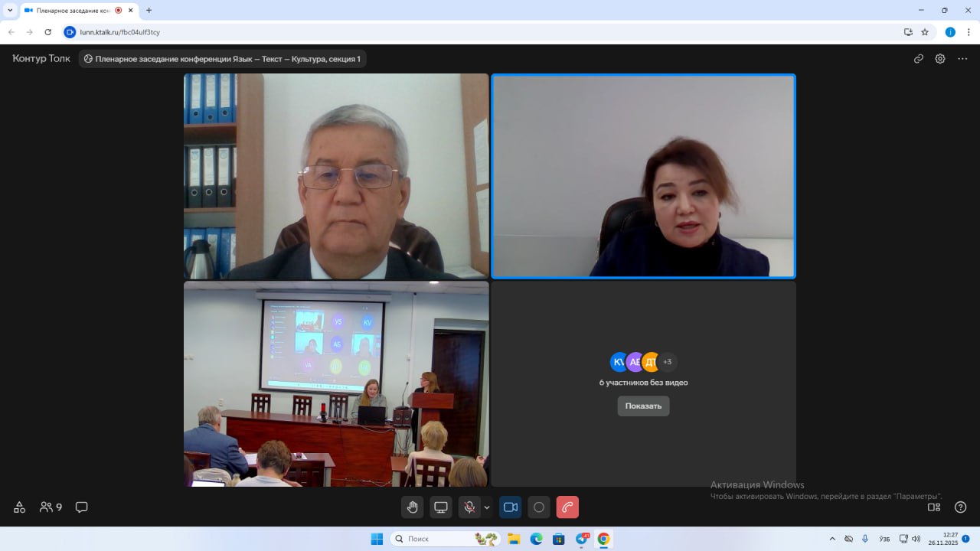Raise your hand in the meeting
The width and height of the screenshot is (980, 551).
point(413,507)
